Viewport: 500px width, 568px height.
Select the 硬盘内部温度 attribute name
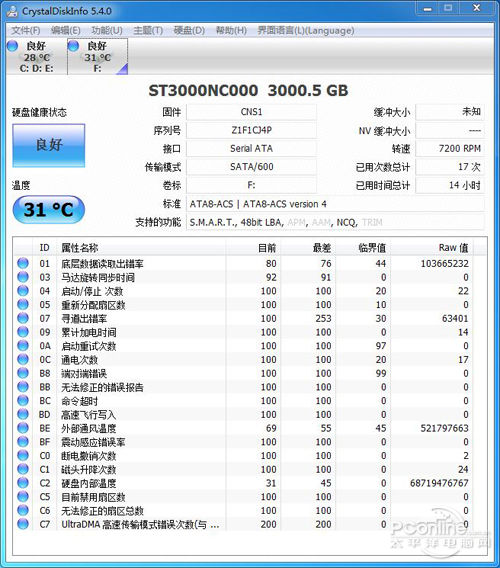(x=88, y=483)
